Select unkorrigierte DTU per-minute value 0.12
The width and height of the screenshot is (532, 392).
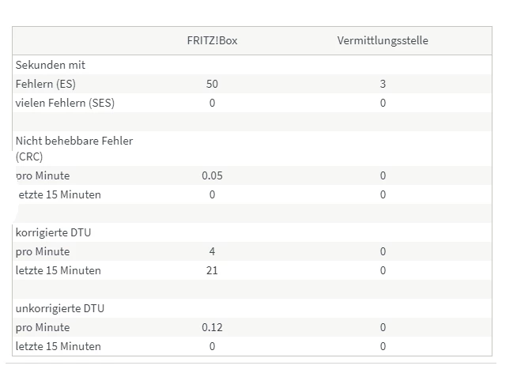coord(212,327)
